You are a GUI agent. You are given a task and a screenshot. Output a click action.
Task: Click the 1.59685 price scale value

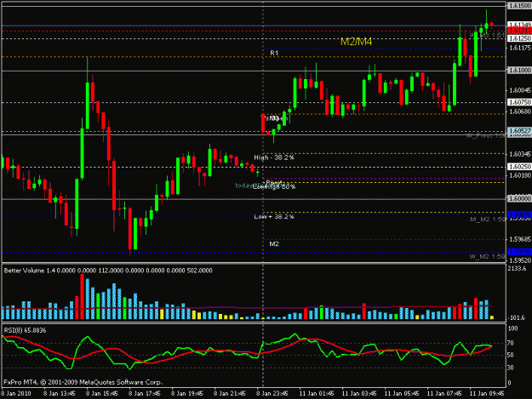click(x=519, y=239)
